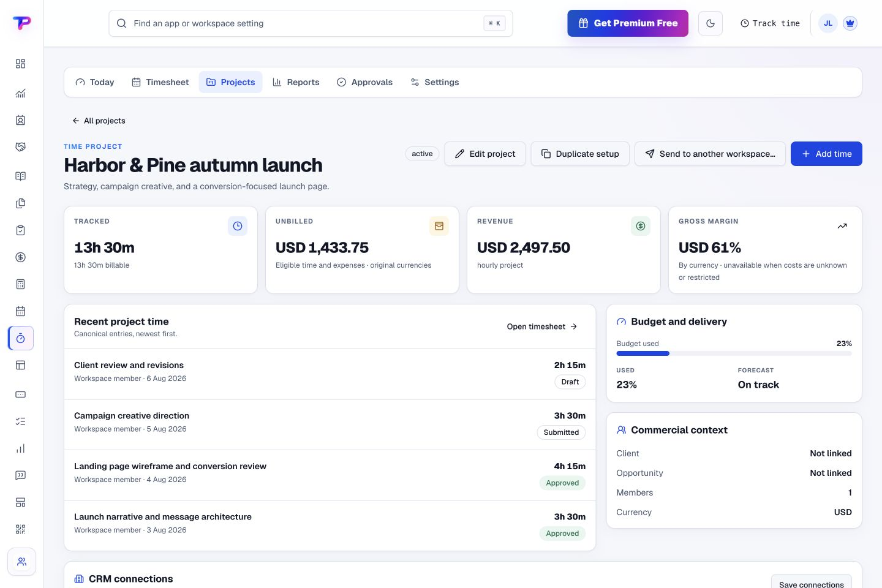Switch to the Timesheet tab
This screenshot has height=588, width=882.
pos(160,82)
